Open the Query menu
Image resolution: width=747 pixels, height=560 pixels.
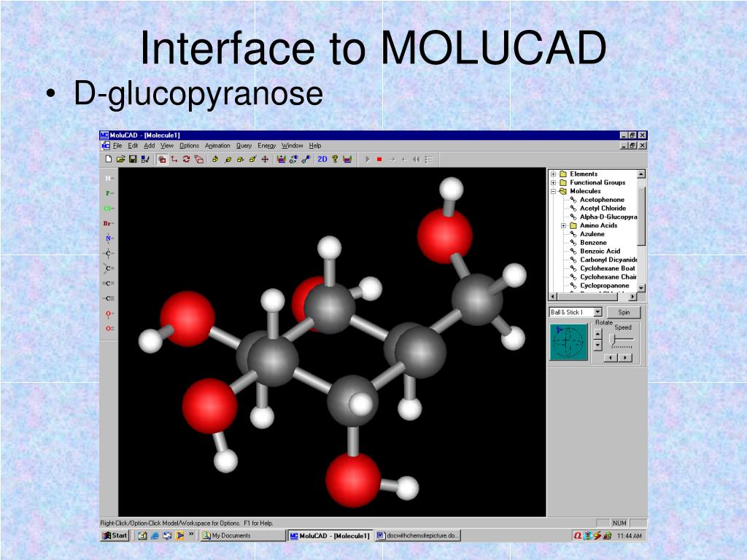point(244,146)
